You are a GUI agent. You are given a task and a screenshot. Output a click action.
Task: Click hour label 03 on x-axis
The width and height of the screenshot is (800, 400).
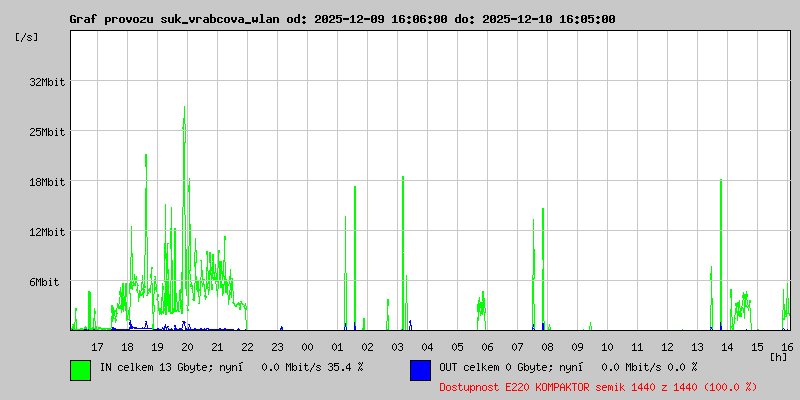pos(397,347)
